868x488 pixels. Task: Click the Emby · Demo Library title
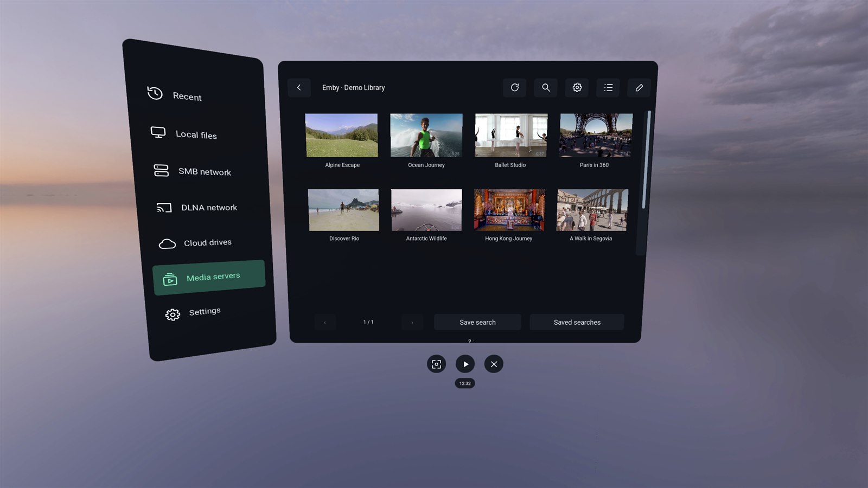[x=353, y=87]
